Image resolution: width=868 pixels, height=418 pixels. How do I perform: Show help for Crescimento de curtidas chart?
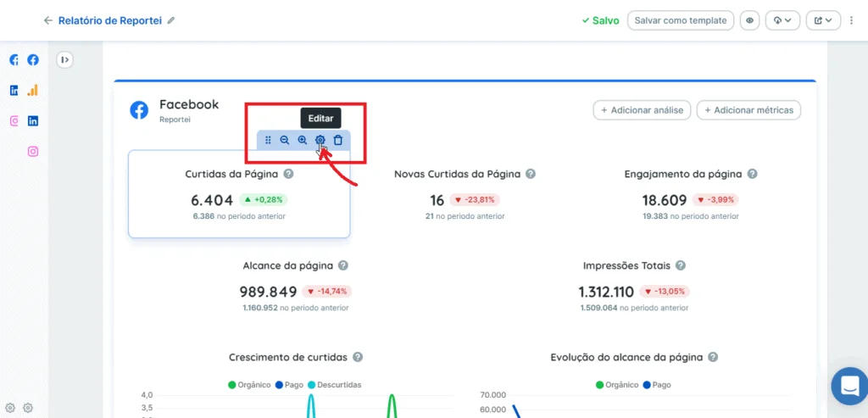tap(359, 357)
